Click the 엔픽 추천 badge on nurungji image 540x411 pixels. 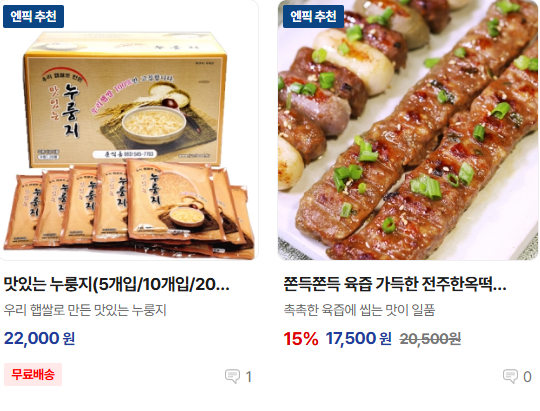(33, 16)
